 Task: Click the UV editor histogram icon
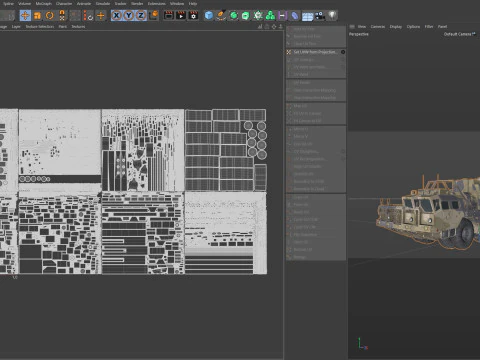260,27
